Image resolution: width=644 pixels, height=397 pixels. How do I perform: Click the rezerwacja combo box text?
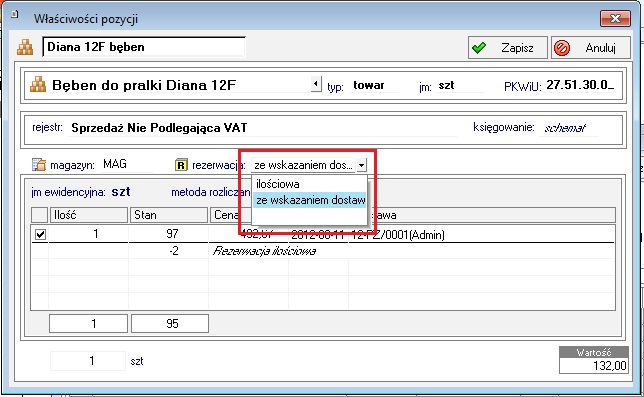click(303, 165)
